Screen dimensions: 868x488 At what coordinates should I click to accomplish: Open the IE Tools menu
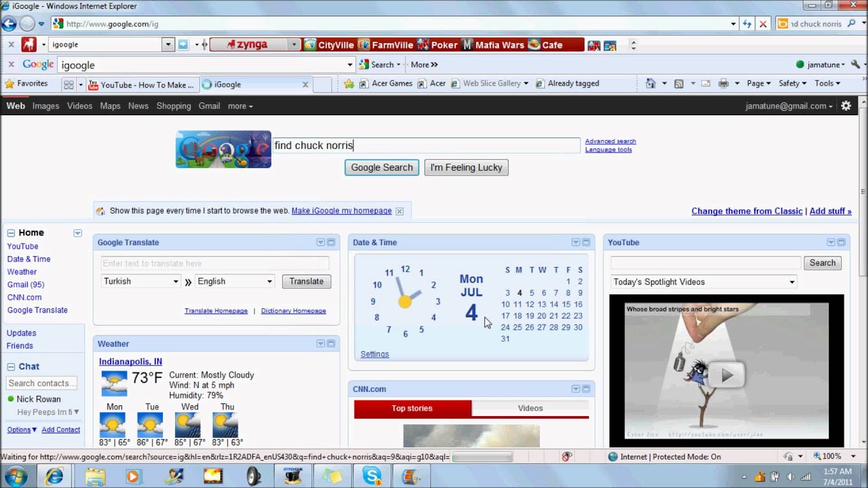pos(827,83)
